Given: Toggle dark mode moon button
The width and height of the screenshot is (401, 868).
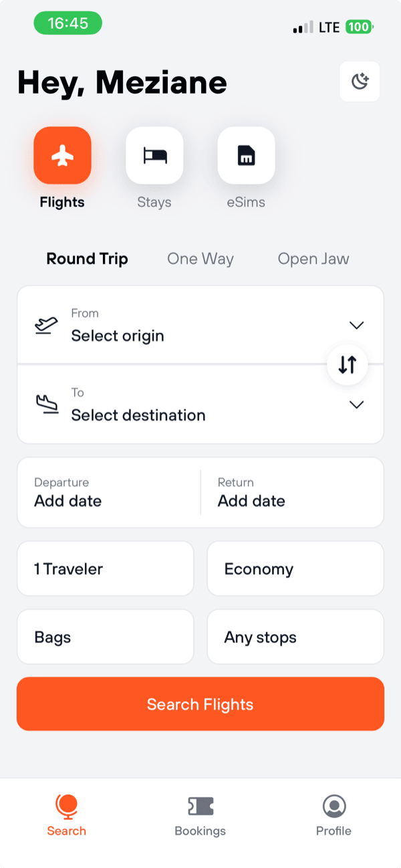Looking at the screenshot, I should click(x=360, y=82).
